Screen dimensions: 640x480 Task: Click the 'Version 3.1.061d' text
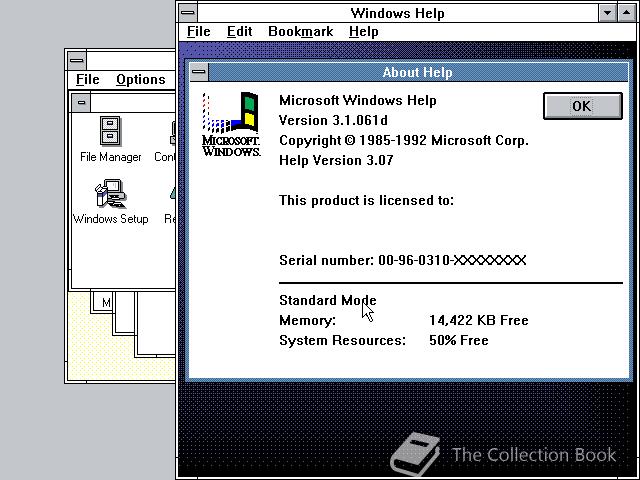(333, 120)
